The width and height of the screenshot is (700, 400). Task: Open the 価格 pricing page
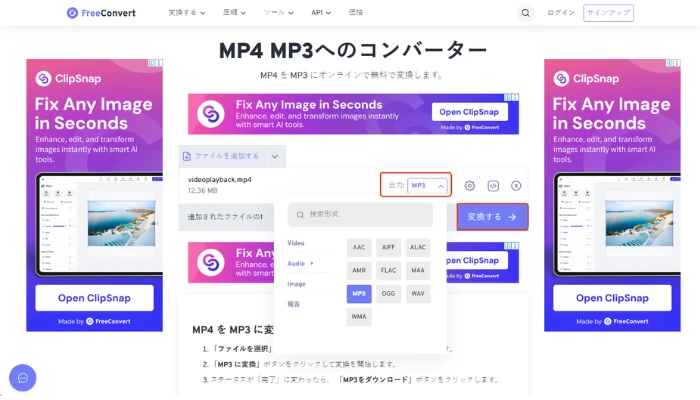355,12
